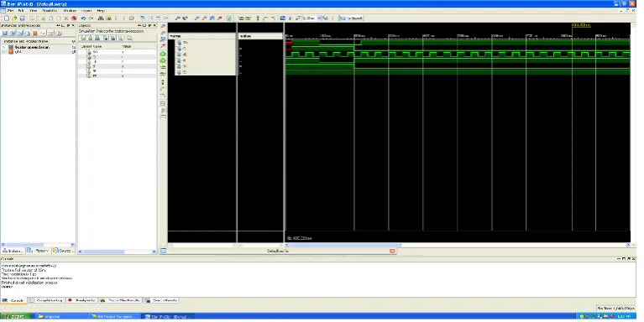Click the Instances panel horizontal scrollbar
Image resolution: width=644 pixels, height=322 pixels.
(38, 245)
